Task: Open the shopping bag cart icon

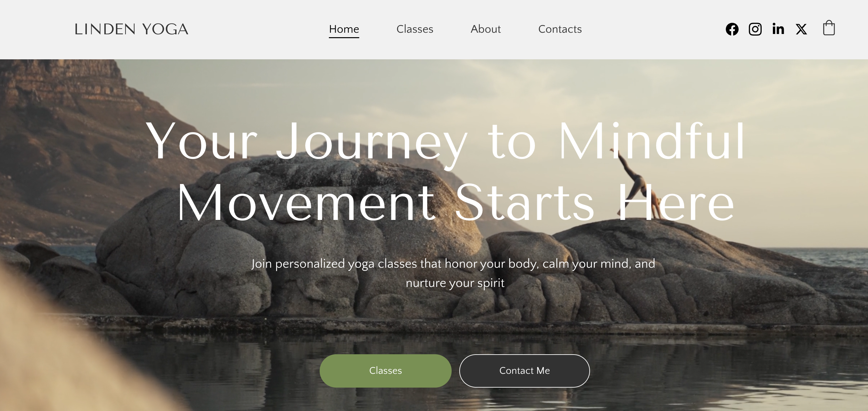Action: click(829, 28)
